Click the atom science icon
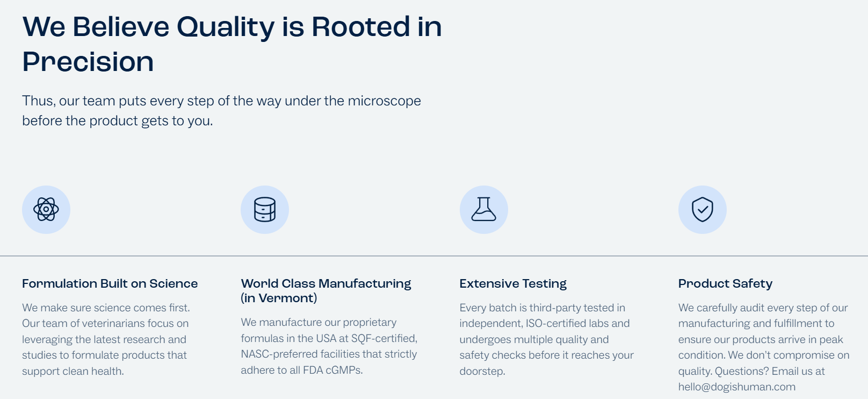The height and width of the screenshot is (399, 868). 46,210
